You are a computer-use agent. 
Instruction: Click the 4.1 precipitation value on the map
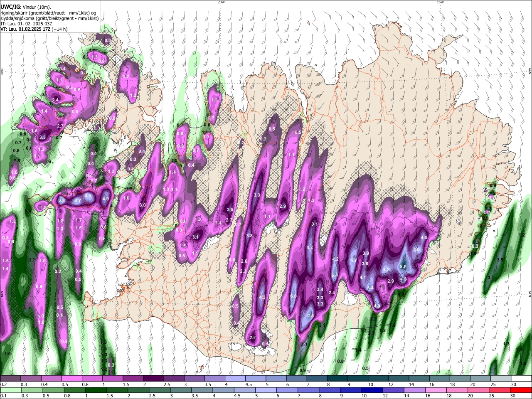tap(363, 277)
